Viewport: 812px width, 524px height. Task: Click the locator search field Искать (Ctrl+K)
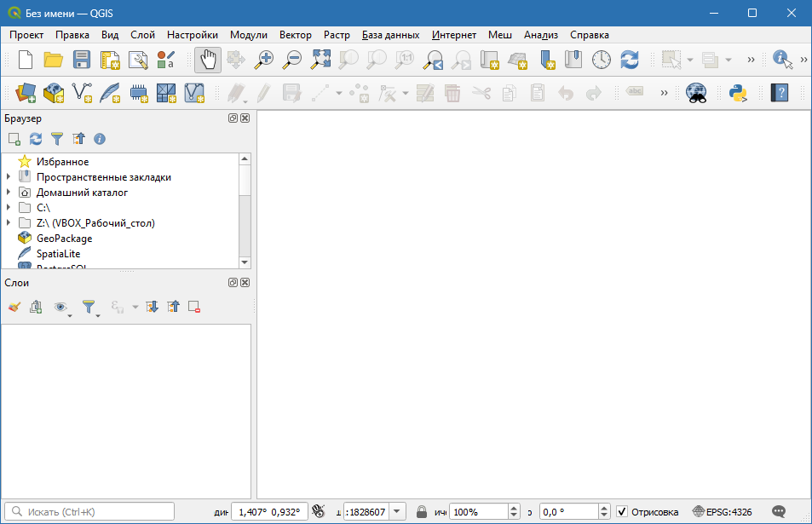(89, 511)
